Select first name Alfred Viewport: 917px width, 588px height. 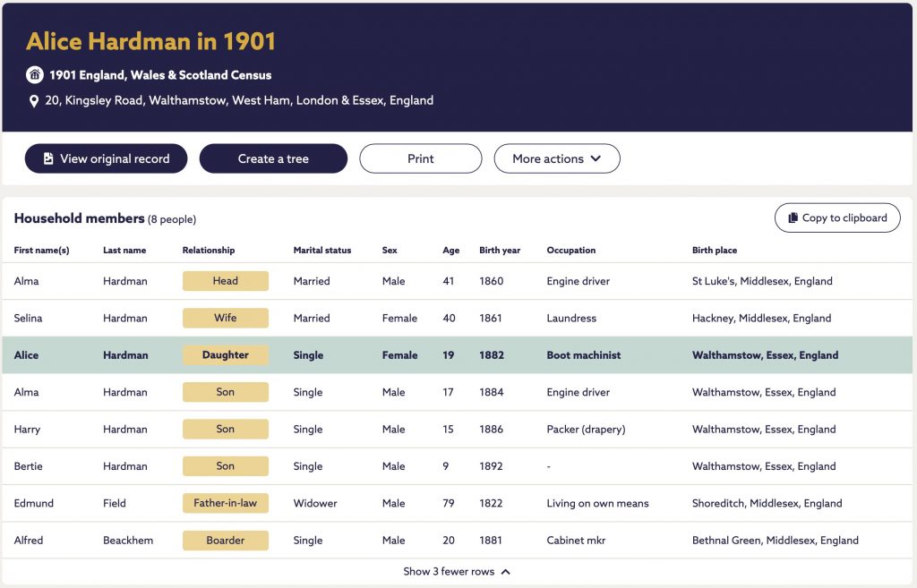[x=29, y=540]
